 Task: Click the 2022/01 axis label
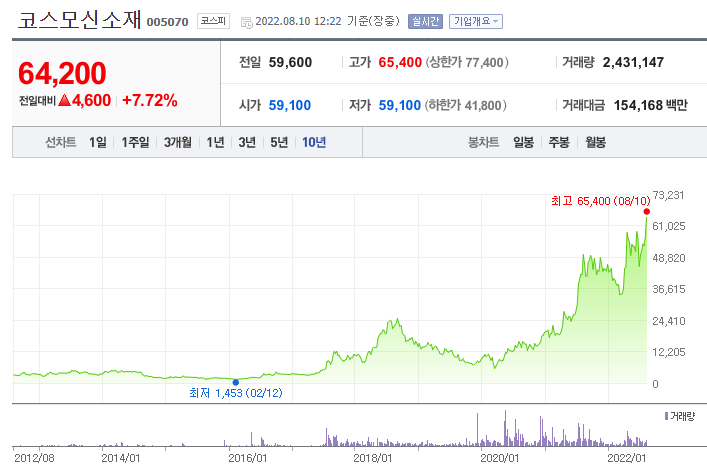pyautogui.click(x=626, y=458)
